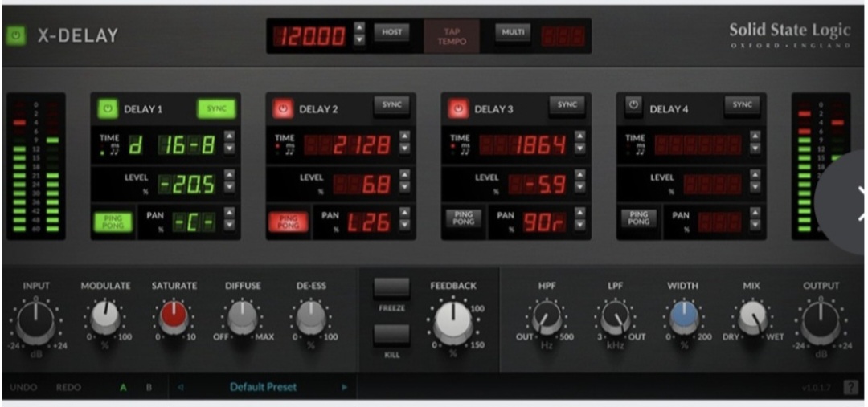Image resolution: width=868 pixels, height=407 pixels.
Task: Activate the FREEZE button
Action: (391, 289)
